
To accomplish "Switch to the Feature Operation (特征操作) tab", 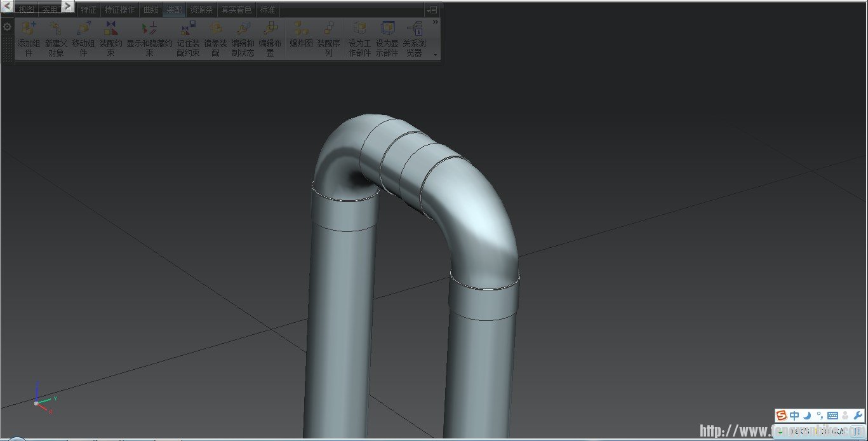I will [119, 10].
